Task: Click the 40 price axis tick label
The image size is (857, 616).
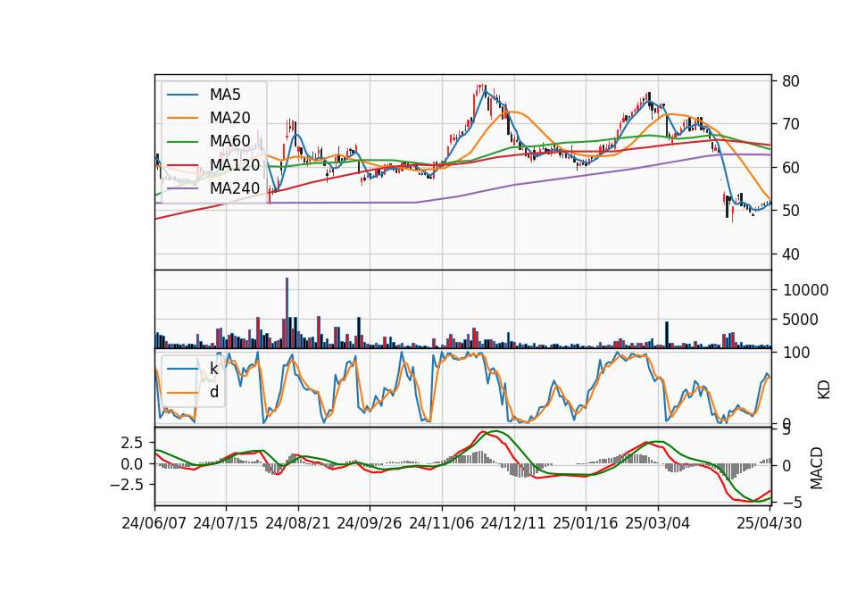Action: pyautogui.click(x=791, y=254)
